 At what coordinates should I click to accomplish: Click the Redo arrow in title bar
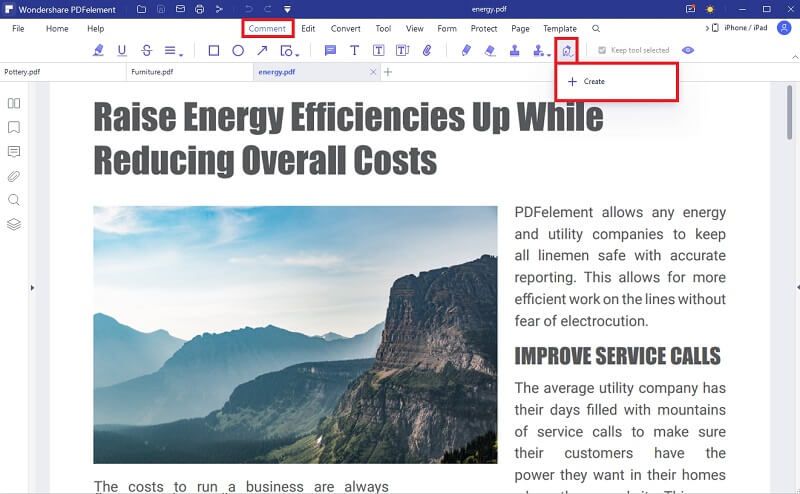point(268,9)
